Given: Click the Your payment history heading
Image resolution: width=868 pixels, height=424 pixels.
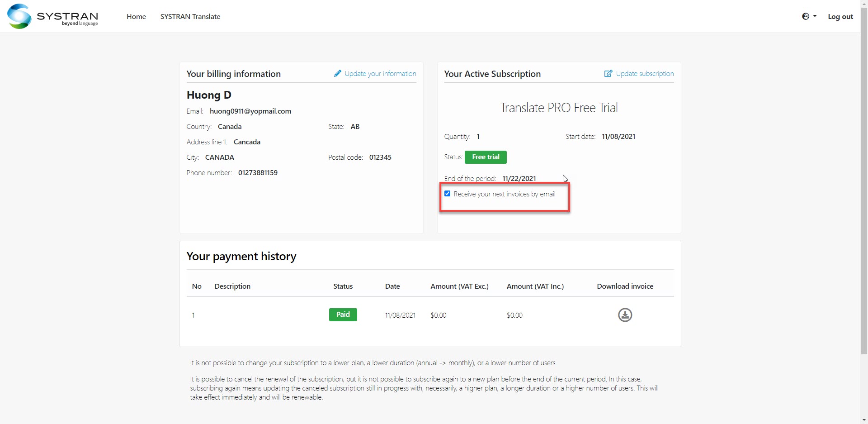Looking at the screenshot, I should tap(241, 256).
